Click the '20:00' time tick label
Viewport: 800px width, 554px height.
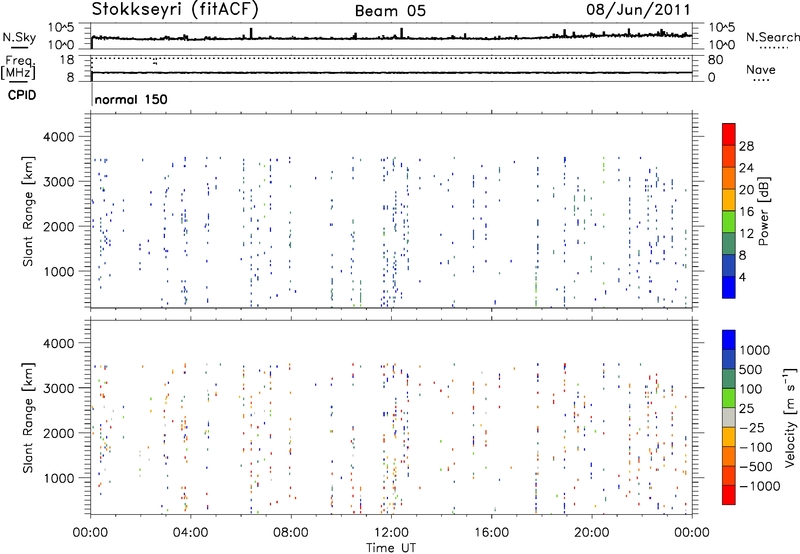click(591, 533)
